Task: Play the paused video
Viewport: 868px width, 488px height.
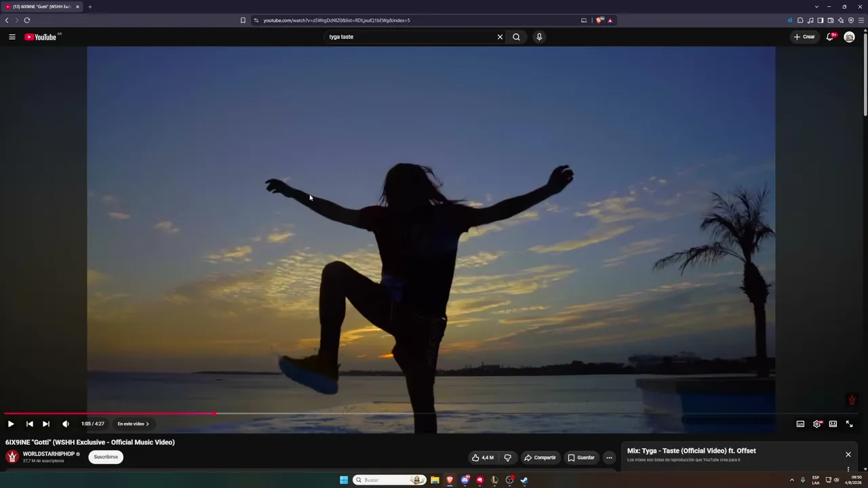Action: [x=11, y=424]
